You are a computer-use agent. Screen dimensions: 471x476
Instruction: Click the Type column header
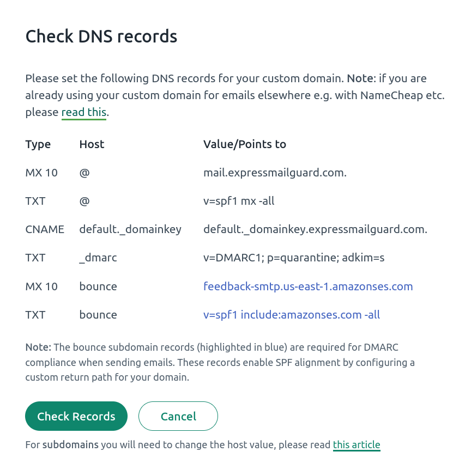click(x=38, y=144)
